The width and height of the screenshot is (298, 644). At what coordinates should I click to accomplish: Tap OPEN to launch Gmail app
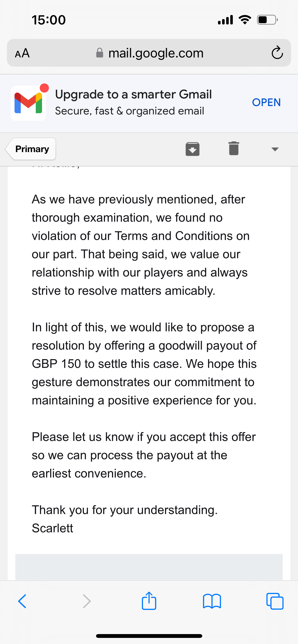pyautogui.click(x=266, y=103)
